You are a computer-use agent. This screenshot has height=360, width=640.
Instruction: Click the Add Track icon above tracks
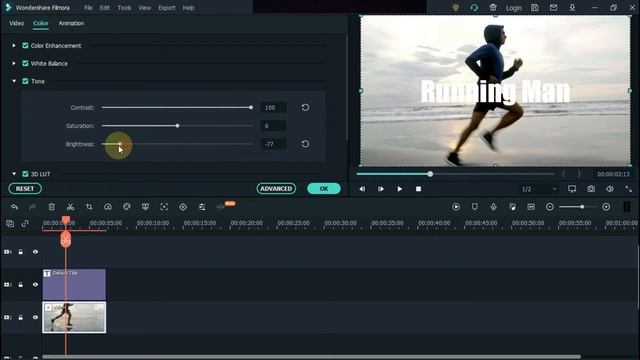pyautogui.click(x=10, y=223)
